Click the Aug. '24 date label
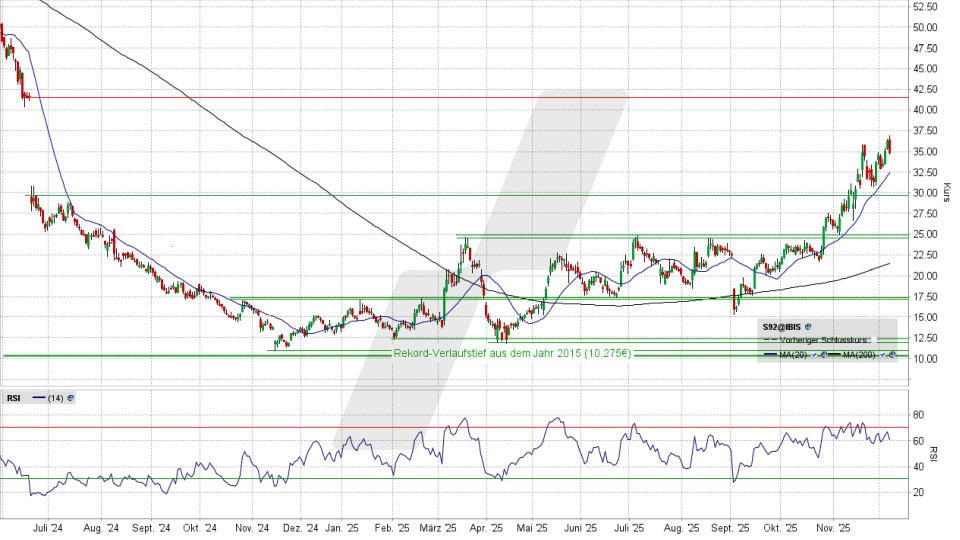The image size is (960, 540). [x=101, y=528]
